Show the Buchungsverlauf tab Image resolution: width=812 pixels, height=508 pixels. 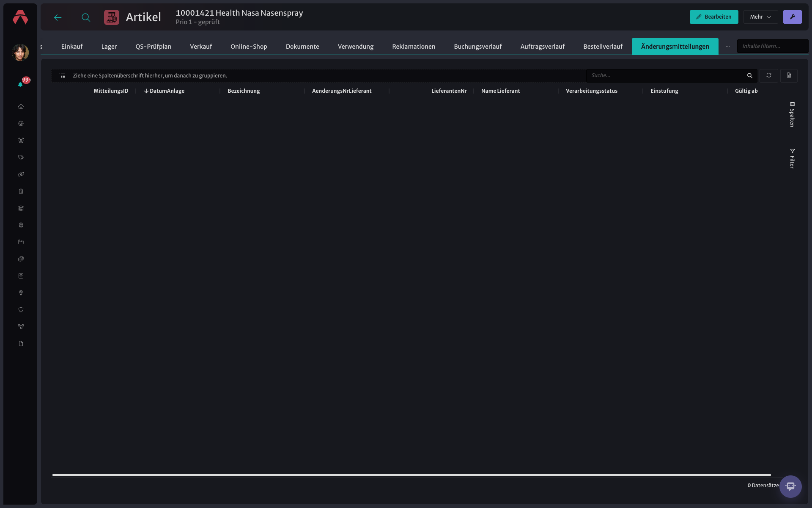478,47
